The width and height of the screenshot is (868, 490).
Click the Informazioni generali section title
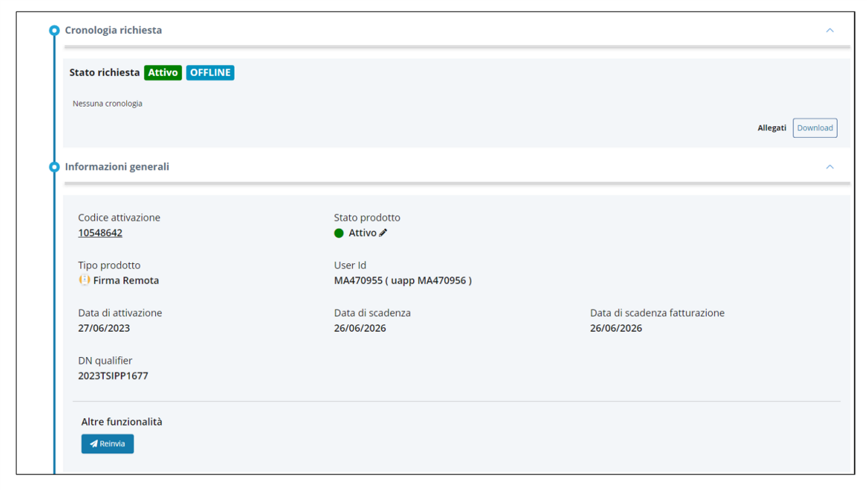click(x=117, y=167)
